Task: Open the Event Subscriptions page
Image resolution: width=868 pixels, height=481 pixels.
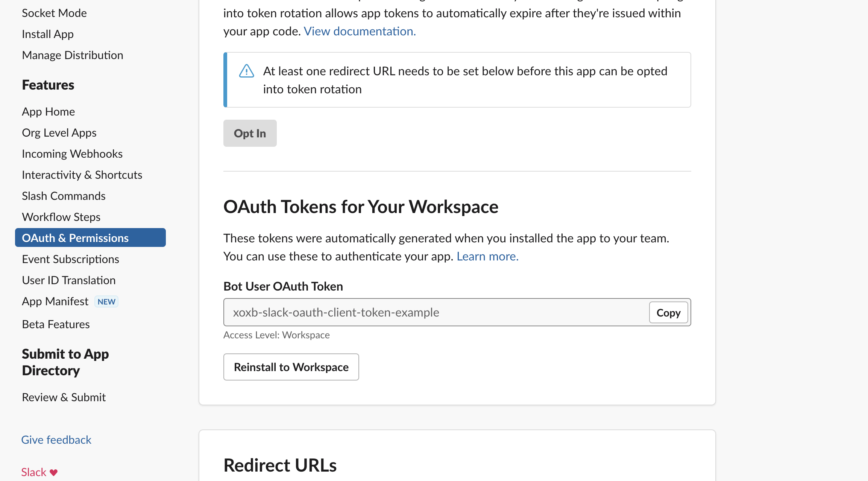Action: pos(71,259)
